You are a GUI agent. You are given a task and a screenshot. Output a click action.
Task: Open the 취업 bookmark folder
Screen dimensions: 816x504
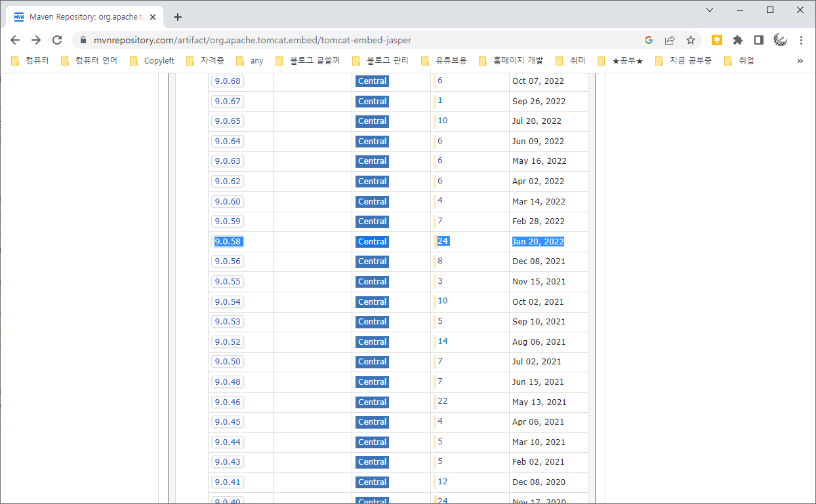click(739, 60)
